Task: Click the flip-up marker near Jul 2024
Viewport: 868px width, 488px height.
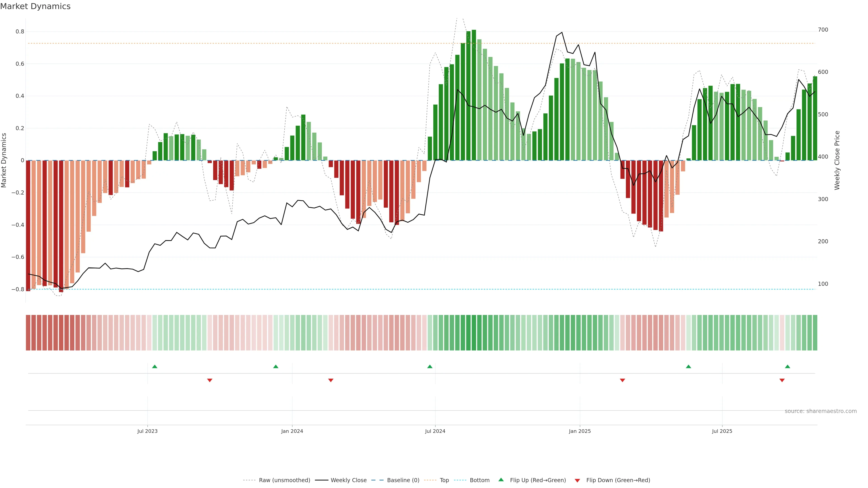Action: click(x=430, y=366)
